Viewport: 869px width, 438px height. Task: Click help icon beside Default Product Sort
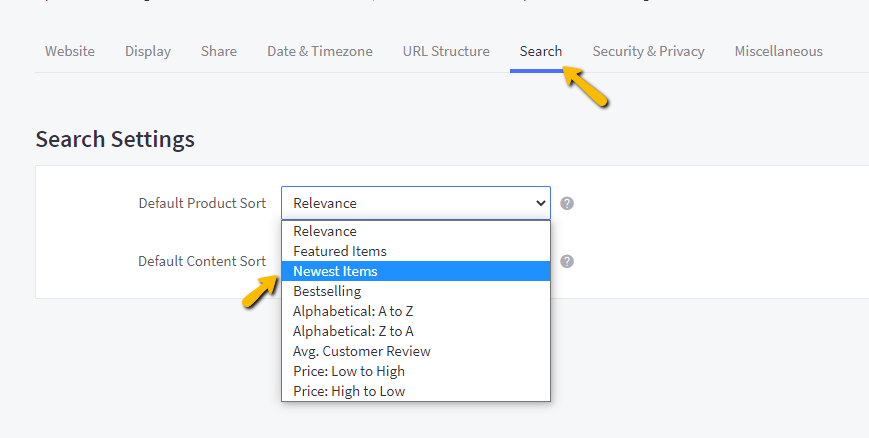tap(566, 203)
